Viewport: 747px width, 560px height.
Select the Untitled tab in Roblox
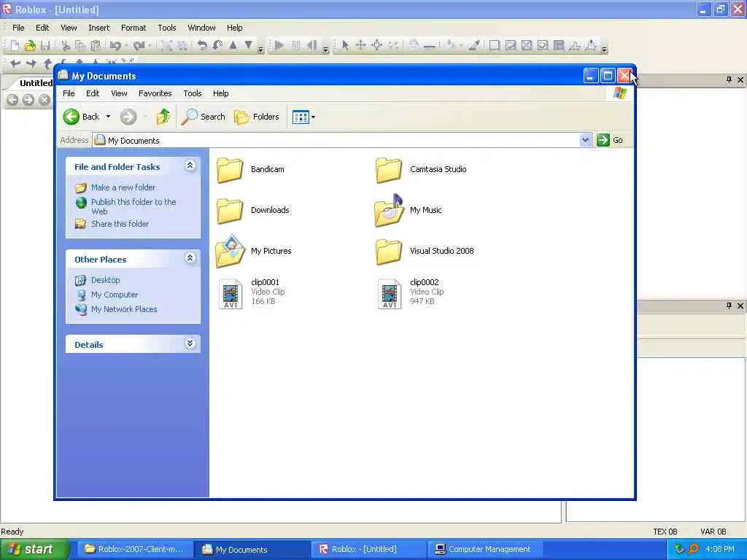tap(36, 83)
